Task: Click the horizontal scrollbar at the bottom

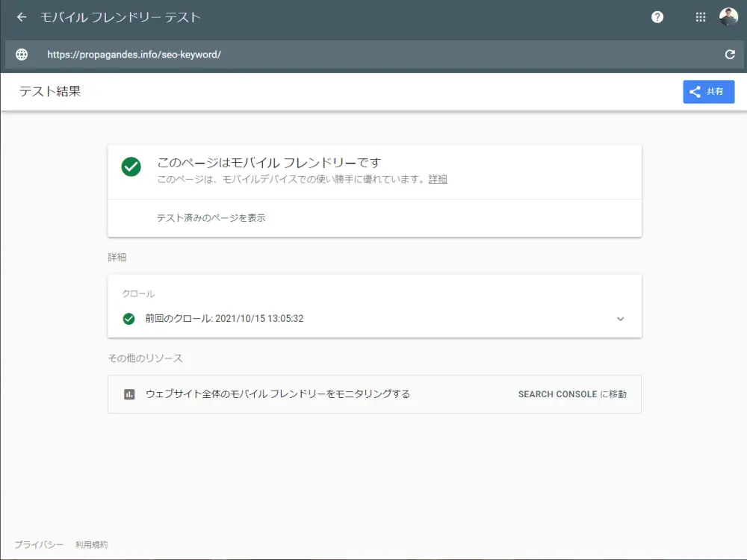Action: pyautogui.click(x=373, y=557)
